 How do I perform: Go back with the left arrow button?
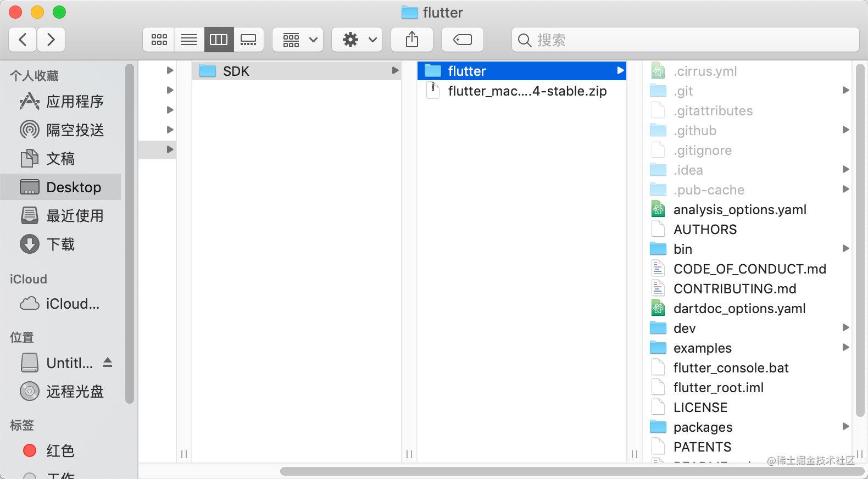[x=23, y=40]
